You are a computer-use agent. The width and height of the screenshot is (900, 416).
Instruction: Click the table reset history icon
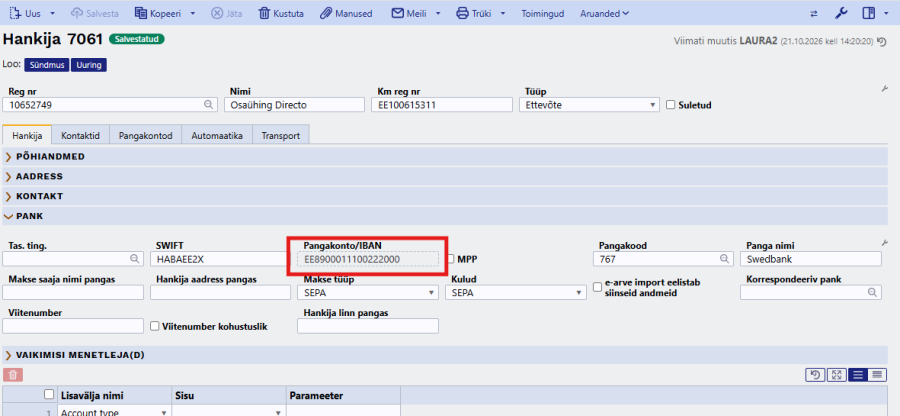(814, 375)
